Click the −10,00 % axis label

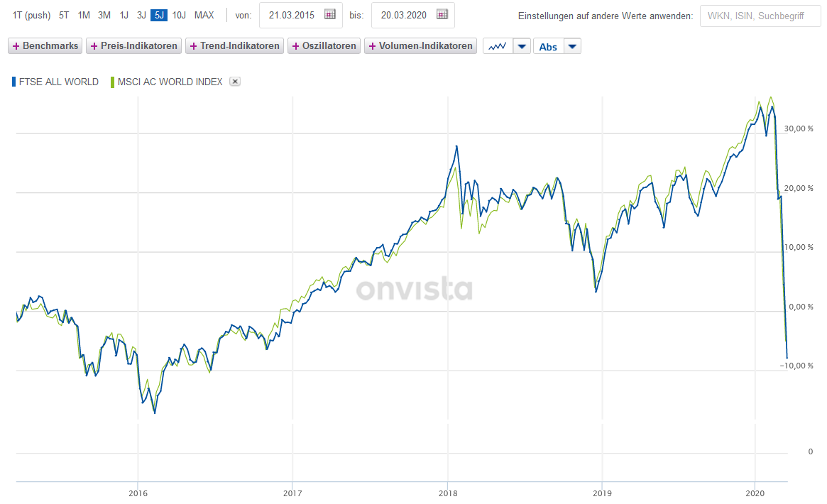[796, 366]
